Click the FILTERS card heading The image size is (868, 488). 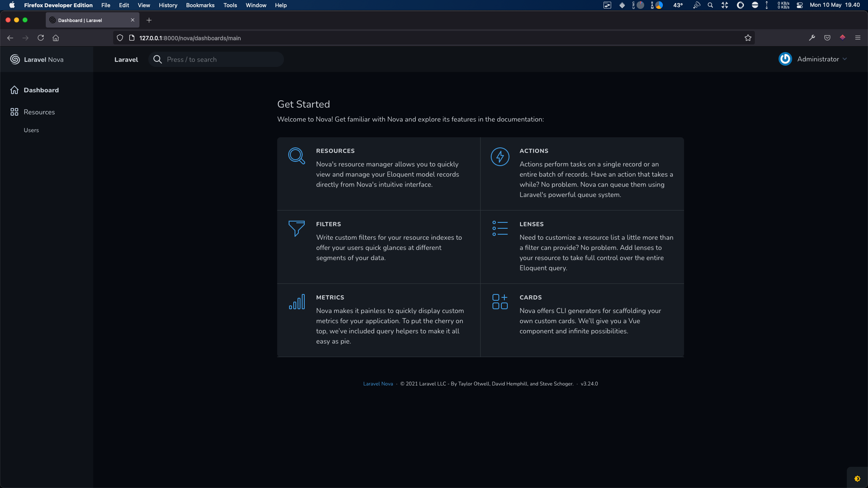328,224
